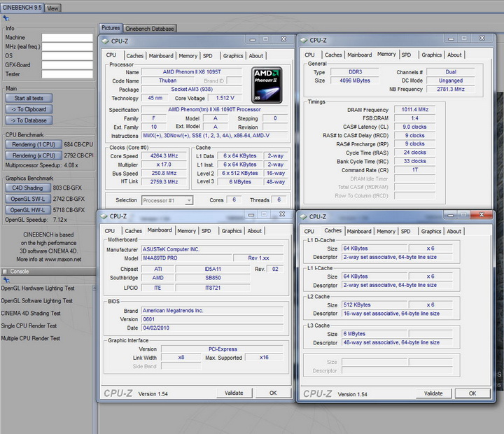Click OK in the Mainboard CPU-Z window

[x=273, y=393]
